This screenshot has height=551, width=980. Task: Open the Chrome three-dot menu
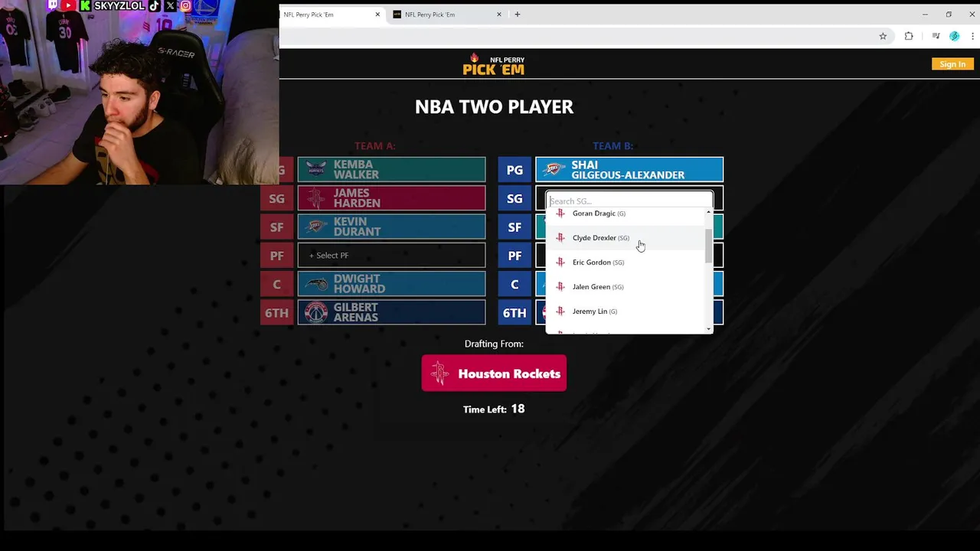click(972, 36)
